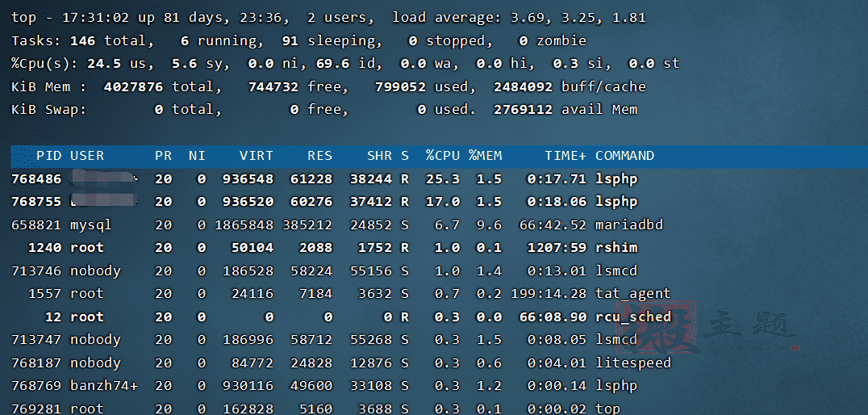868x415 pixels.
Task: Click the 385212 RES value
Action: (307, 225)
